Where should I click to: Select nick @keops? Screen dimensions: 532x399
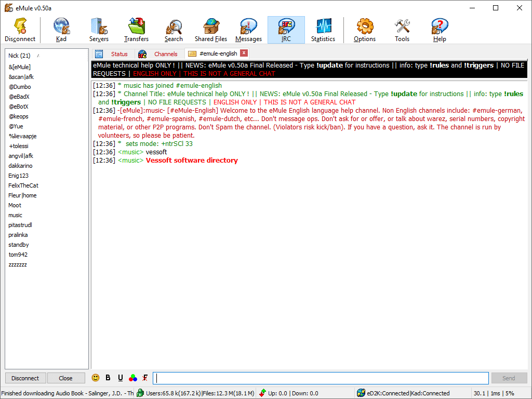coord(19,116)
